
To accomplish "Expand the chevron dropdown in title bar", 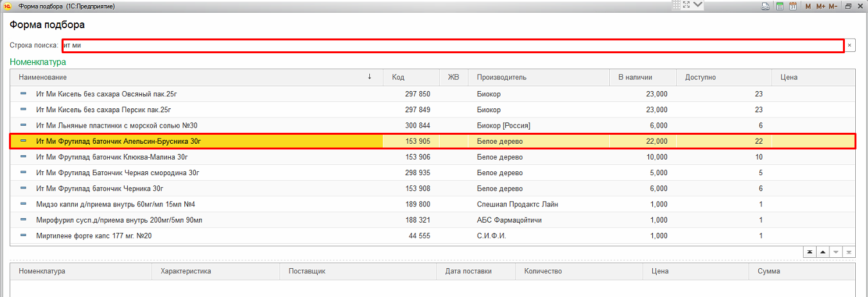I will pyautogui.click(x=697, y=5).
